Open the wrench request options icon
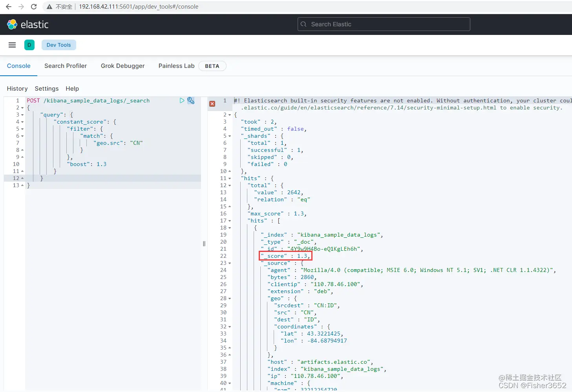The height and width of the screenshot is (392, 572). [x=191, y=100]
